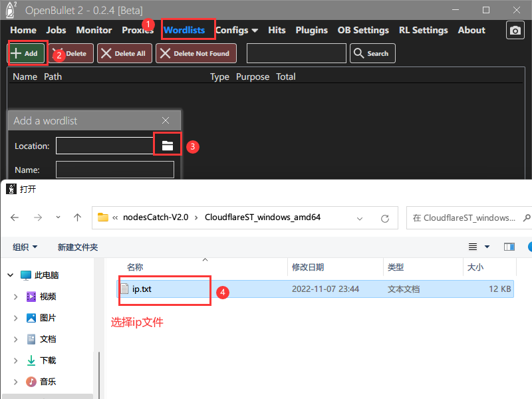This screenshot has height=399, width=532.
Task: Click the back arrow in file dialog
Action: [x=15, y=217]
